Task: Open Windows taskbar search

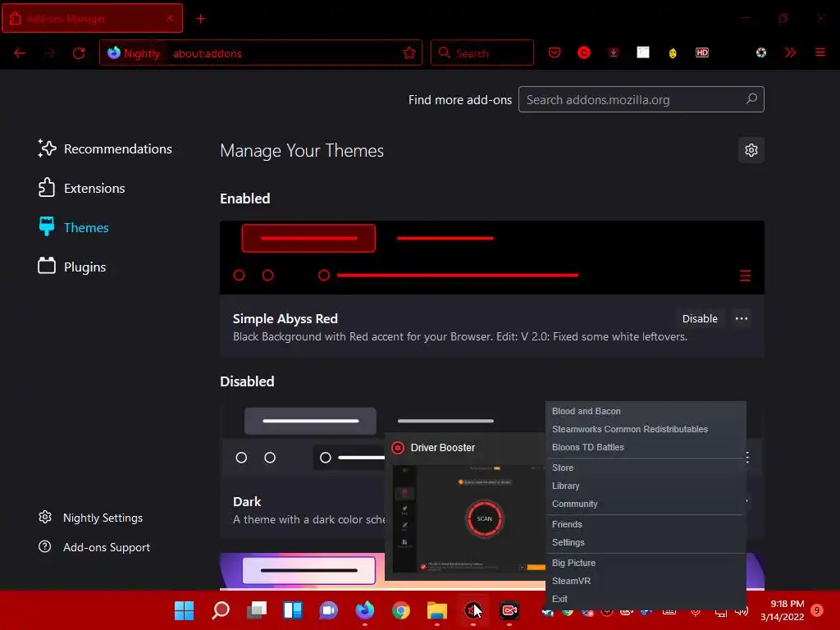Action: [x=221, y=610]
